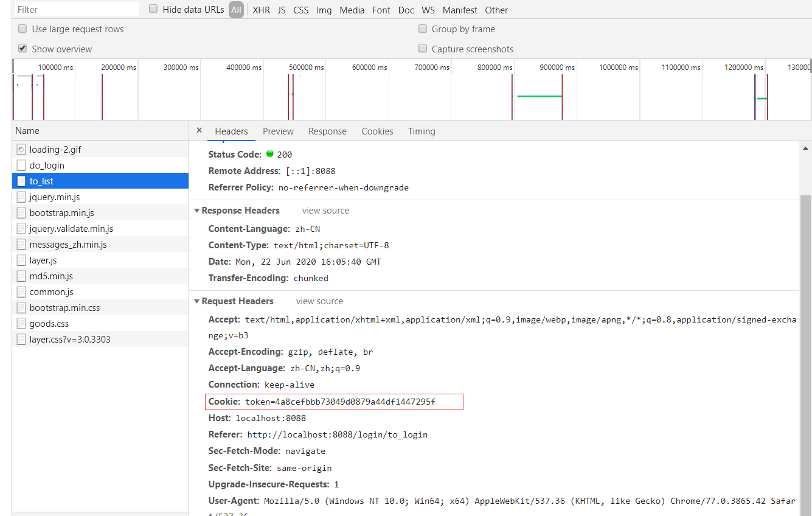Filter requests by Manifest
Viewport: 812px width, 516px height.
point(460,10)
